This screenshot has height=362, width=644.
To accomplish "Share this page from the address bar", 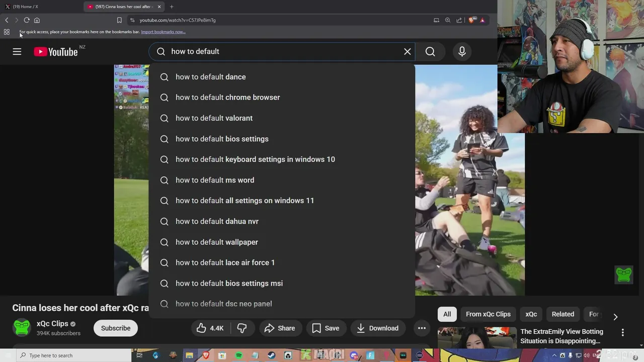I will pos(459,20).
